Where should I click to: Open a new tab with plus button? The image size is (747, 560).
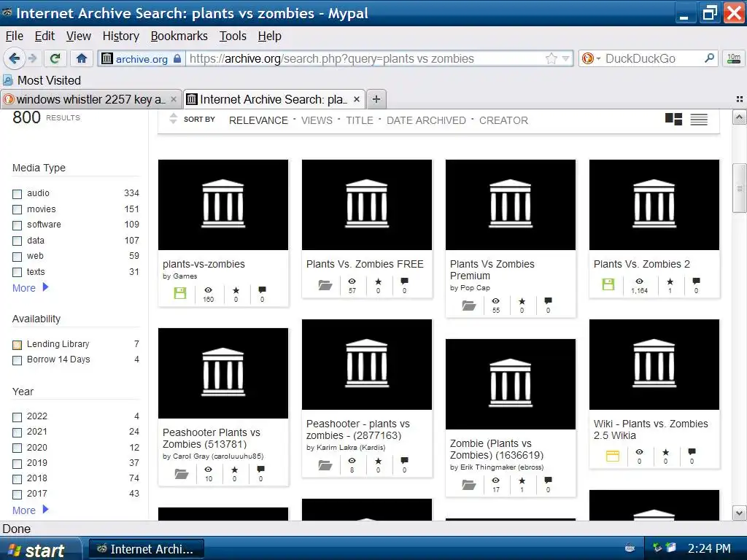376,99
